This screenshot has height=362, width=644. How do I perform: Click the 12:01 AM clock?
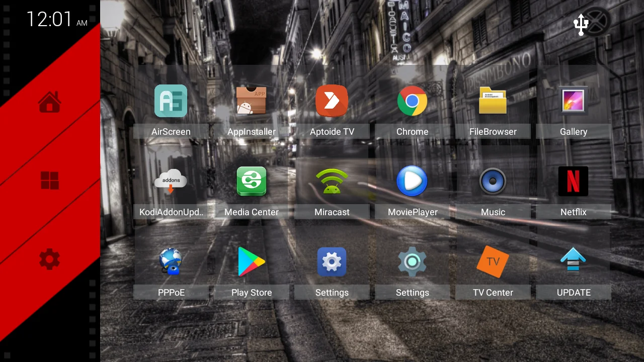pyautogui.click(x=56, y=19)
